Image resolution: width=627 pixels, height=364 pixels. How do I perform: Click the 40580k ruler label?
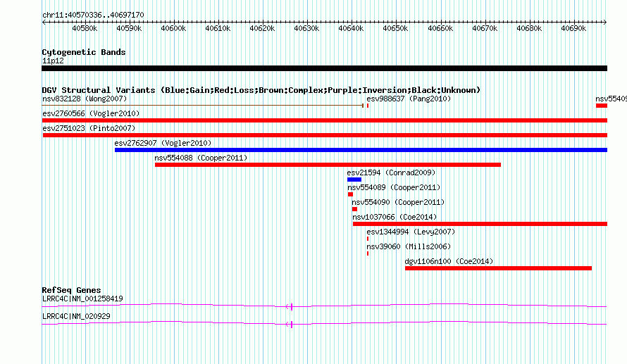[85, 28]
